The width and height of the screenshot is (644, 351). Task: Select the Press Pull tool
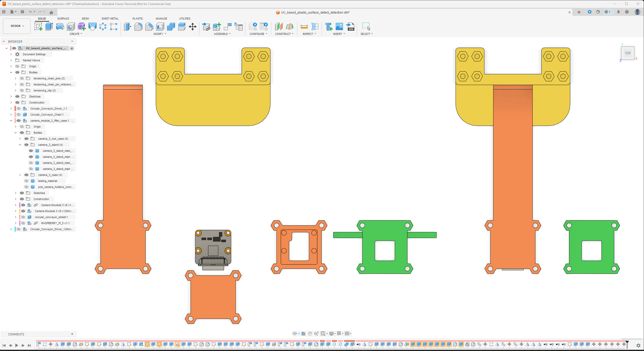click(127, 27)
